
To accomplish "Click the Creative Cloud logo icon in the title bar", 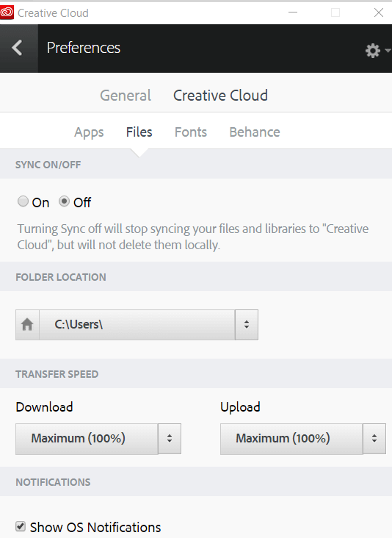I will (7, 12).
